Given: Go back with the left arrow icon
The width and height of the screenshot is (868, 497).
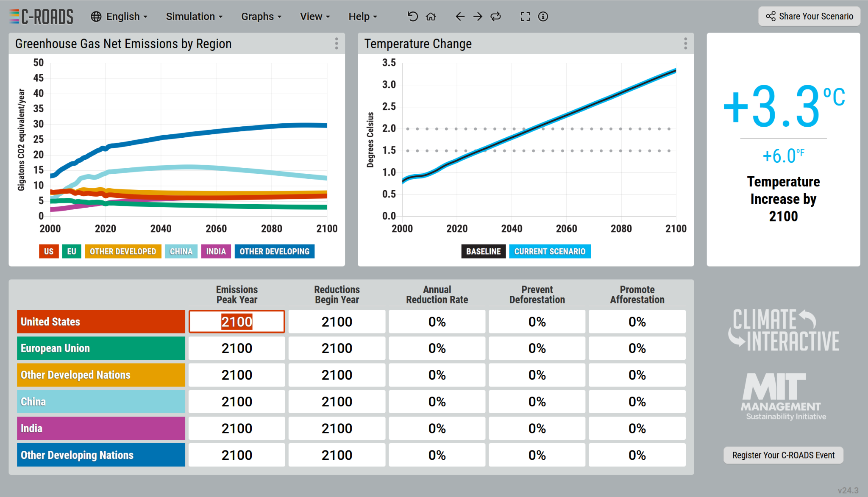Looking at the screenshot, I should tap(460, 17).
